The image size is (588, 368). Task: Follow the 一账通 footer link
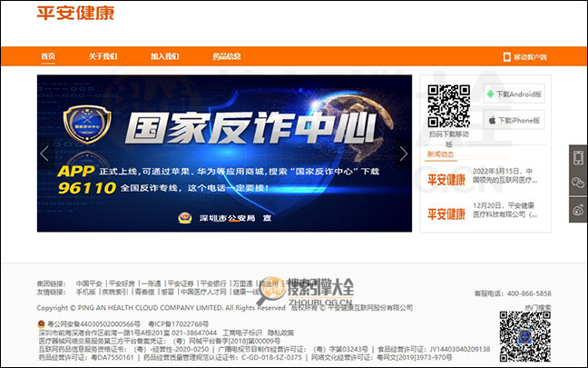[152, 283]
